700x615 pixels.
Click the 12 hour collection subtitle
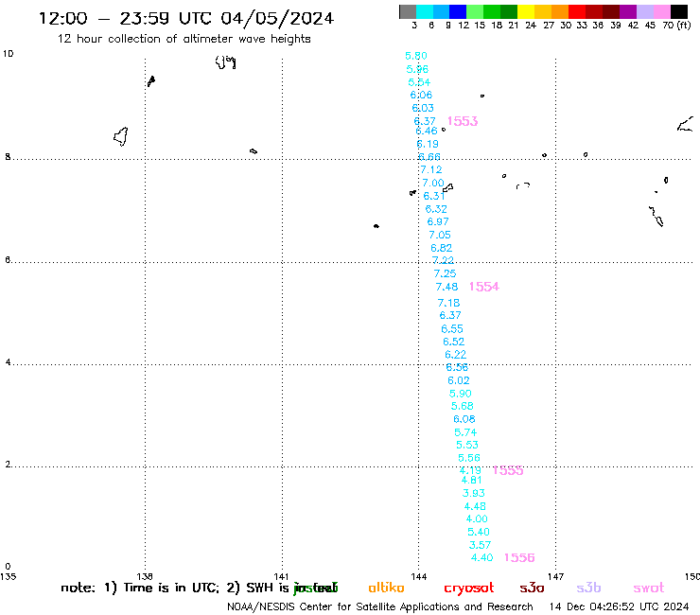[x=184, y=39]
